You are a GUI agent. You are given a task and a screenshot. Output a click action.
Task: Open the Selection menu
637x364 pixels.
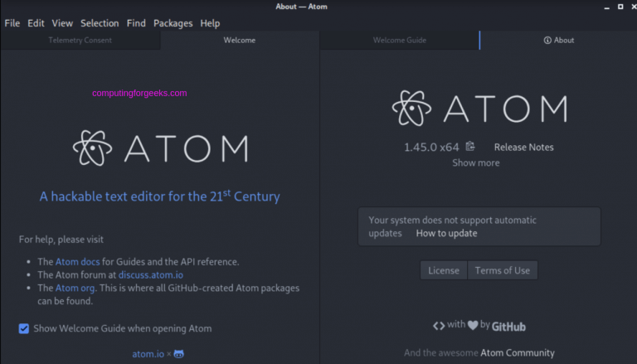click(100, 23)
